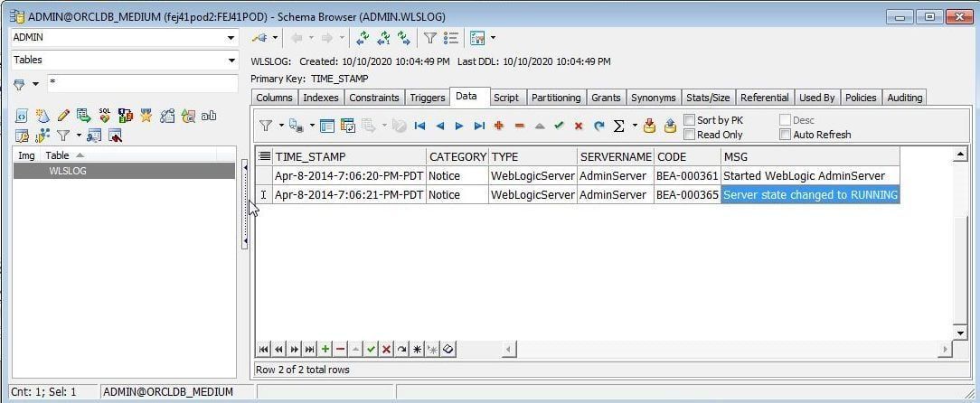
Task: Click the blue refresh data arrow icon
Action: coord(598,126)
